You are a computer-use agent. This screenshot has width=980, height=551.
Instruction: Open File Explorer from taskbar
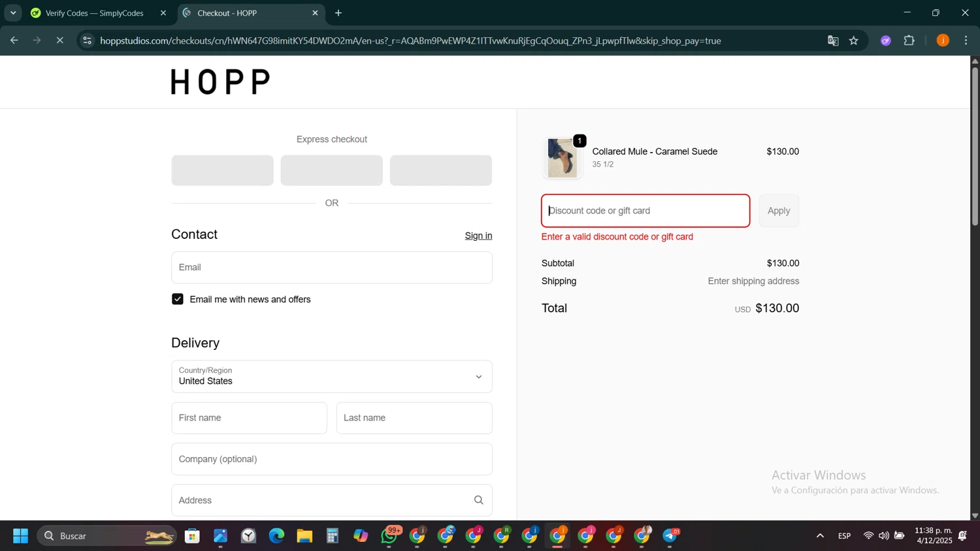point(304,536)
